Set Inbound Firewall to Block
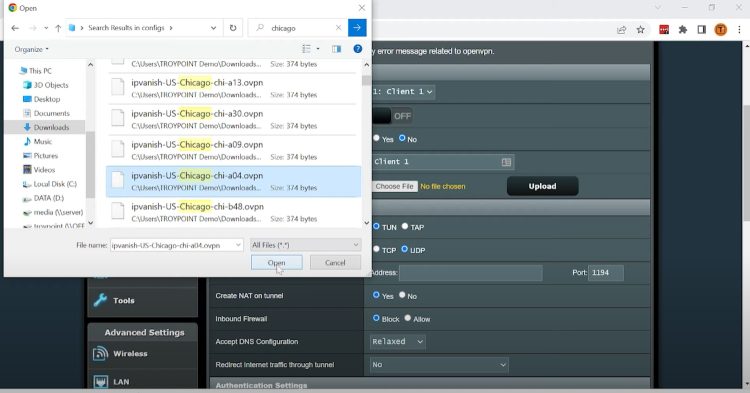 pyautogui.click(x=376, y=318)
